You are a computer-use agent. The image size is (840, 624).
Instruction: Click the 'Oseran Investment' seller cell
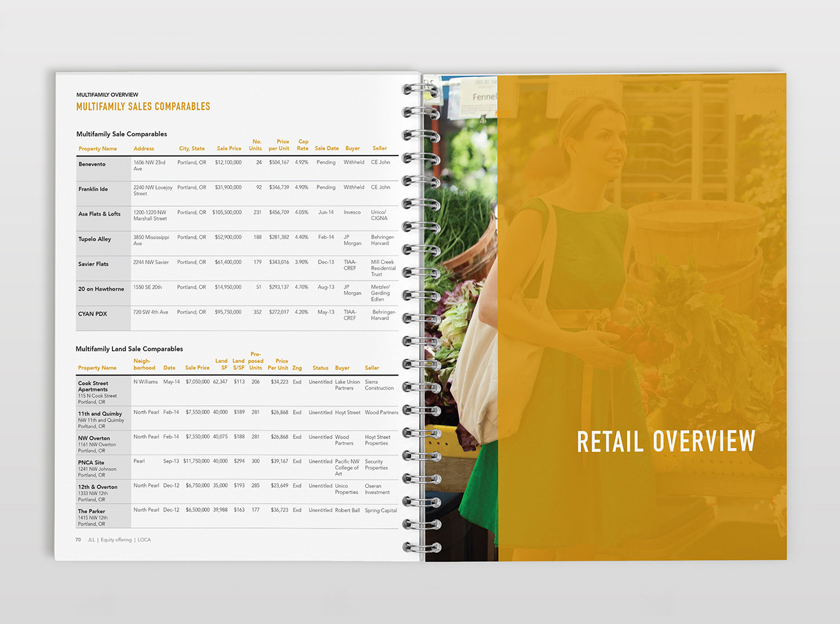click(377, 489)
